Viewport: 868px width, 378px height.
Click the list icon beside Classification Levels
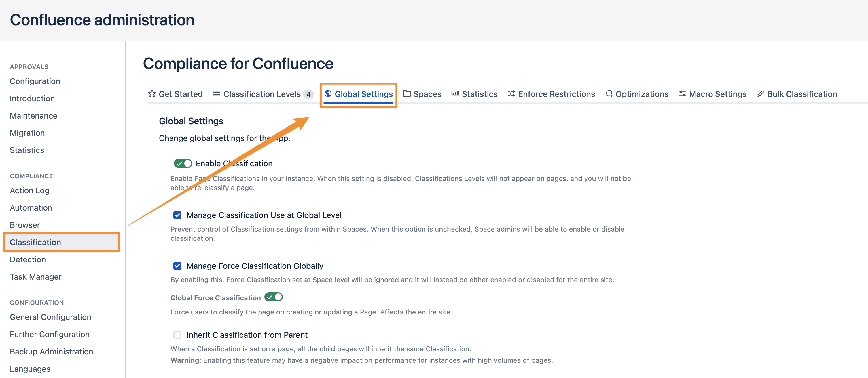coord(216,94)
